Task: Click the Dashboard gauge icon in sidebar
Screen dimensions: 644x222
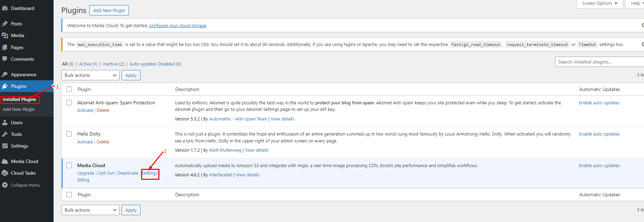Action: pos(5,8)
